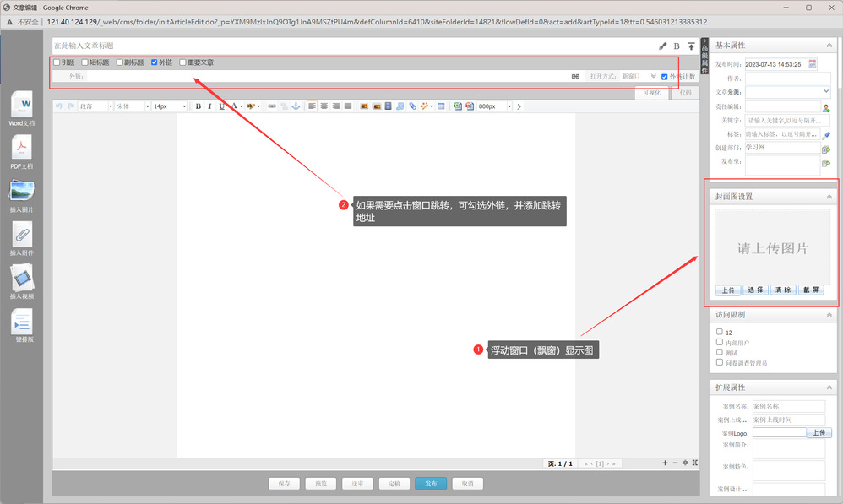Click the 上传 cover image button

coord(727,290)
